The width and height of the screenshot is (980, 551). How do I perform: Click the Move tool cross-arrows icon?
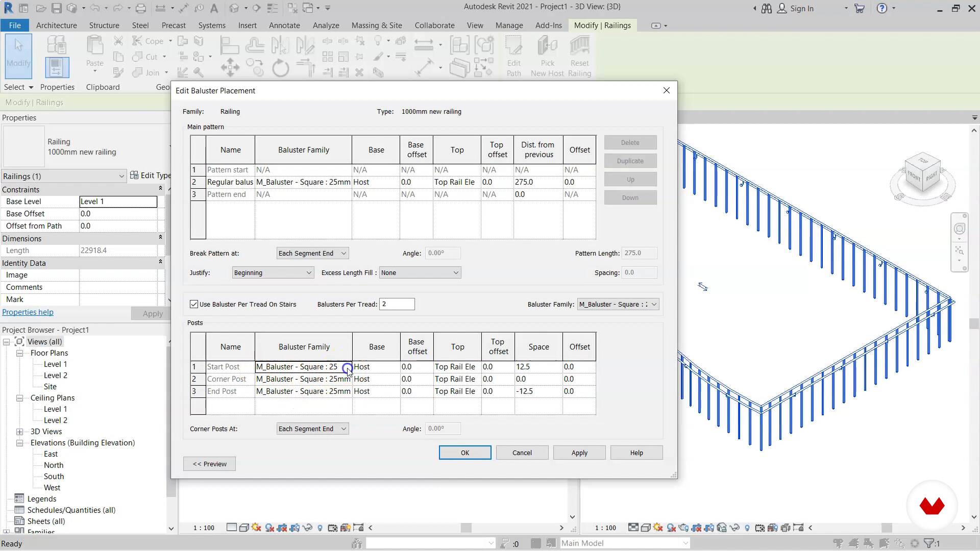[230, 68]
